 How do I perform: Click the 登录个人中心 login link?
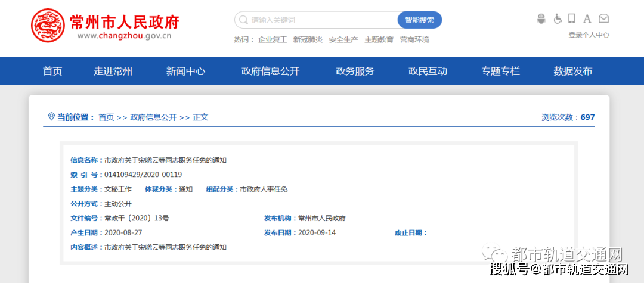(589, 35)
